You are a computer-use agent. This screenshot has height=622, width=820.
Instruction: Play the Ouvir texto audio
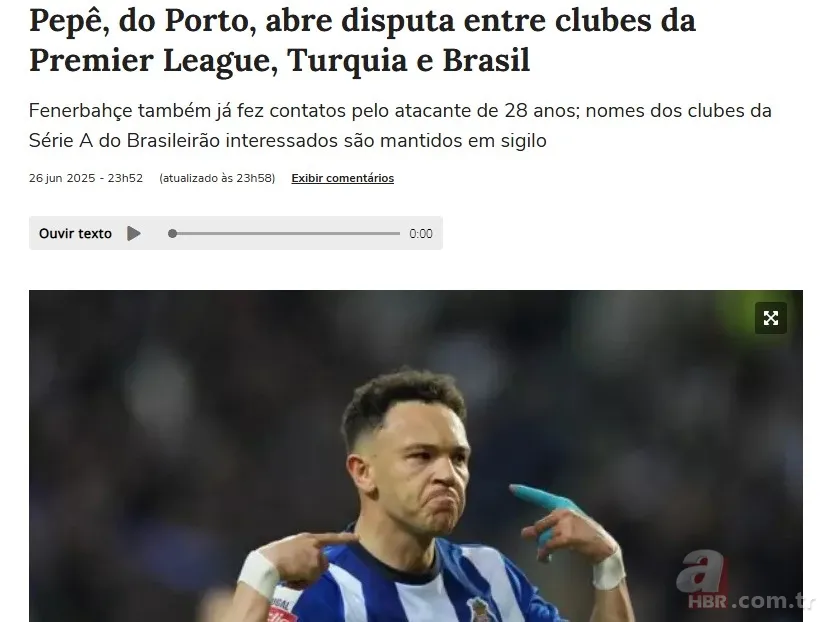[134, 233]
